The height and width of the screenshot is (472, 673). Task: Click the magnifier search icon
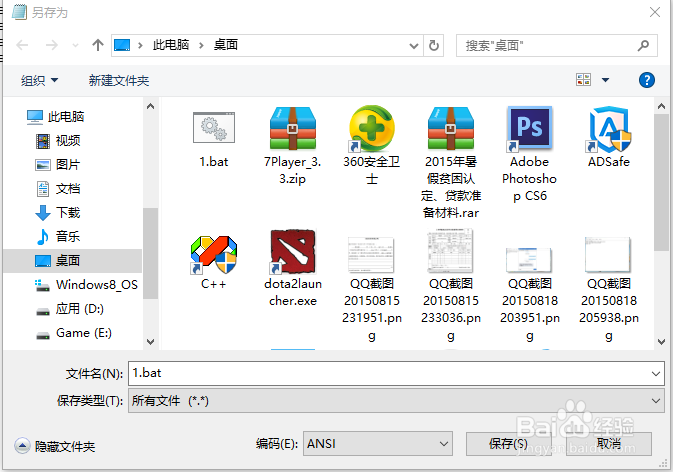pos(643,45)
